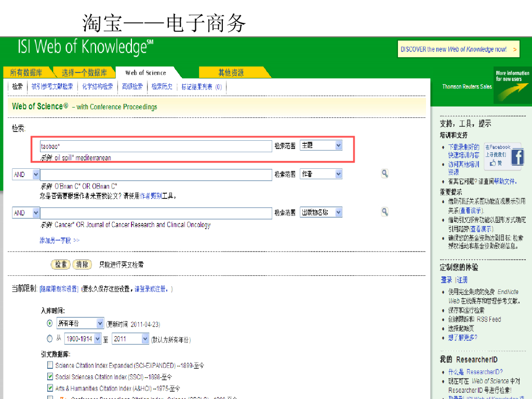Open the Facebook logo icon
Viewport: 532px width, 399px height.
click(x=517, y=157)
